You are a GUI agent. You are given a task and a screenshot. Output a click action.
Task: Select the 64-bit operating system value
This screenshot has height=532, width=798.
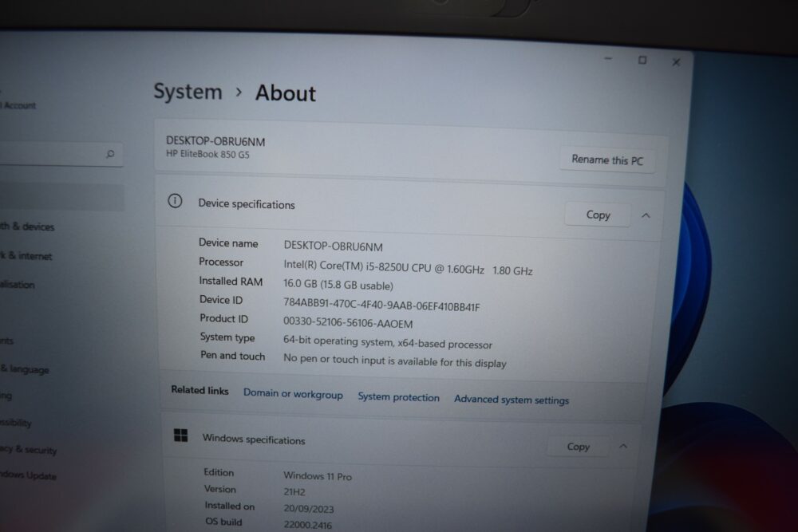click(388, 342)
